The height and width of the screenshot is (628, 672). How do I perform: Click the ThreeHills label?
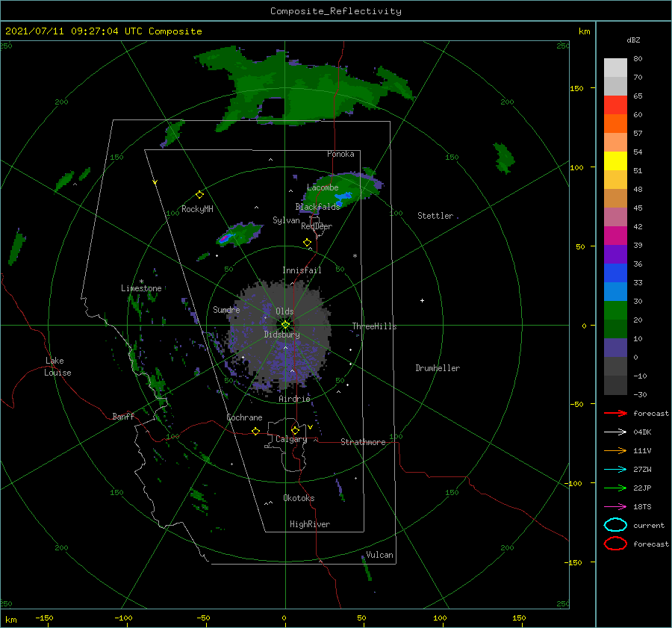point(374,326)
